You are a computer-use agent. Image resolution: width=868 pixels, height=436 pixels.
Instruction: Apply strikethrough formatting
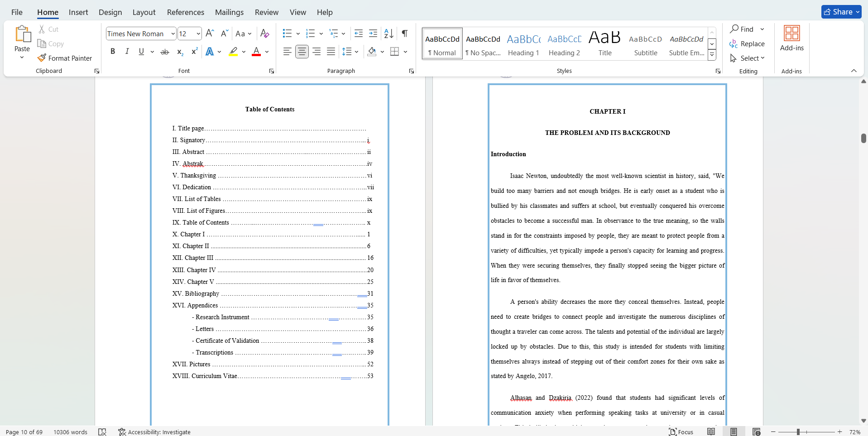(x=165, y=52)
